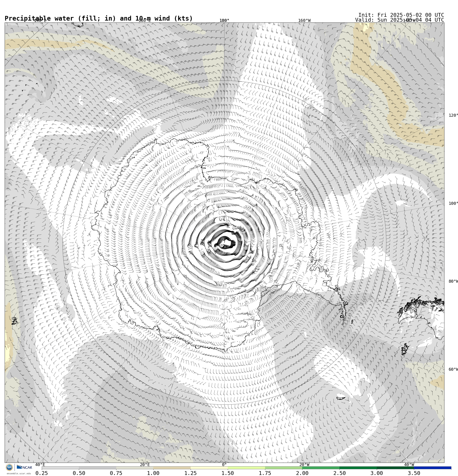
Task: Open the ensemble.ucar.edu link text
Action: 19,474
